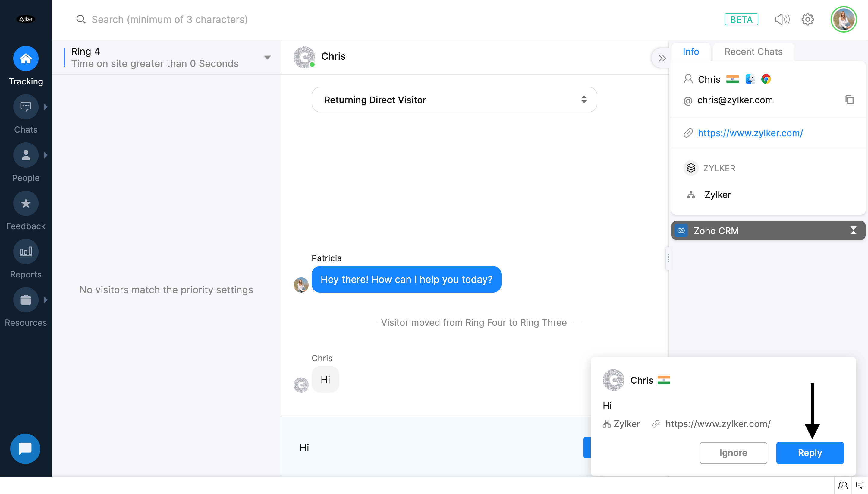Click the visitors icon in bottom bar
Viewport: 868px width, 494px height.
point(843,485)
